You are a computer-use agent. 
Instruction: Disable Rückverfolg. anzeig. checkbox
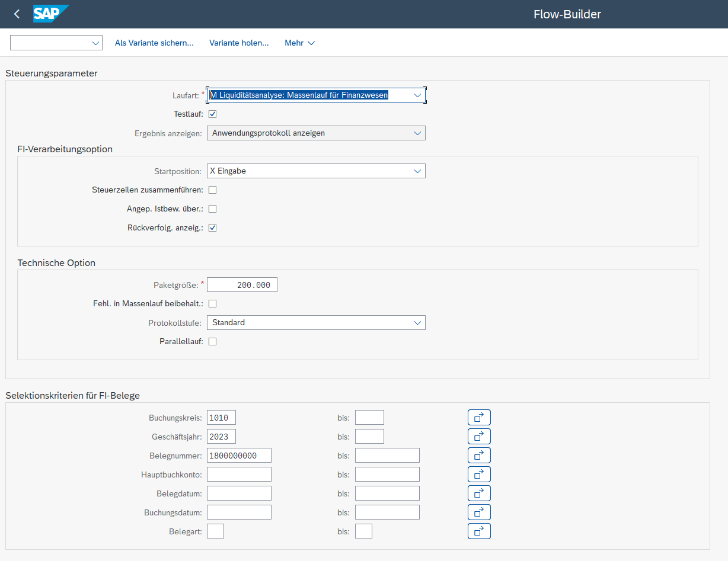(213, 228)
